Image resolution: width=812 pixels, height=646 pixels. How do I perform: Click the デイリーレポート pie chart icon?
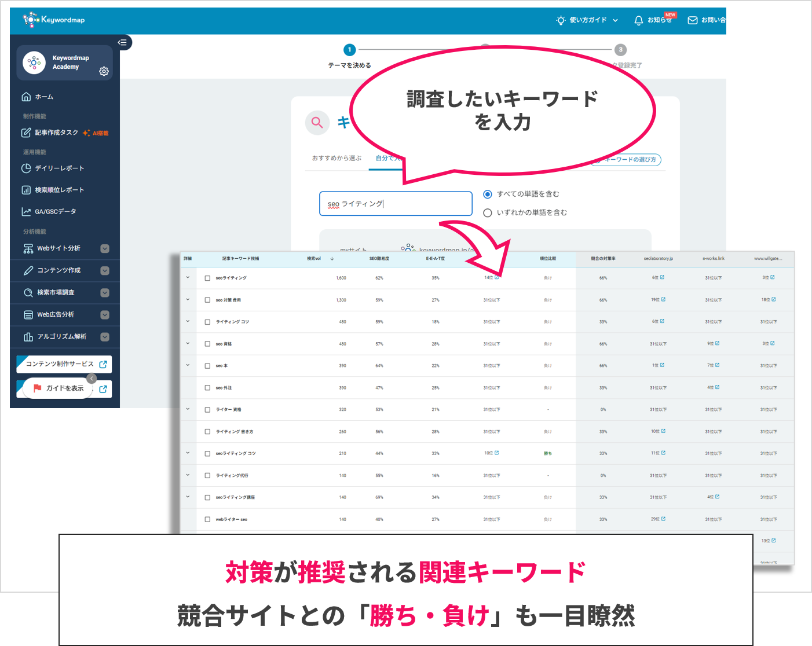[x=26, y=168]
